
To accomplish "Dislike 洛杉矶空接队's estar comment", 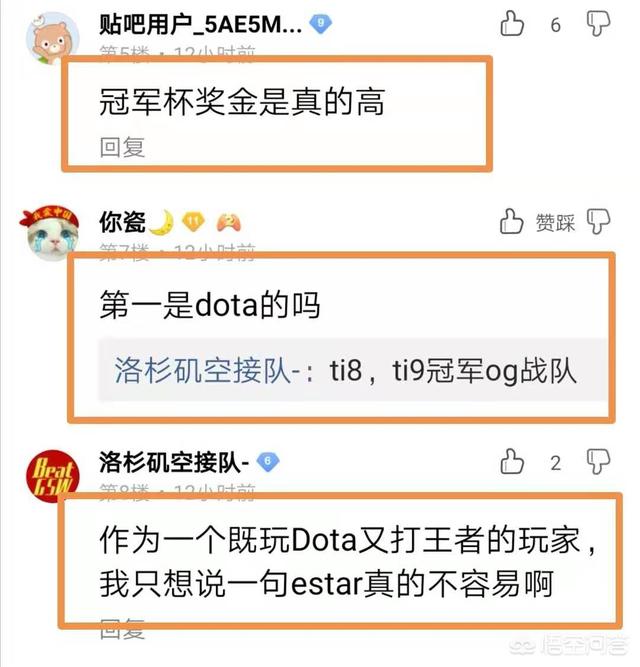I will 598,461.
